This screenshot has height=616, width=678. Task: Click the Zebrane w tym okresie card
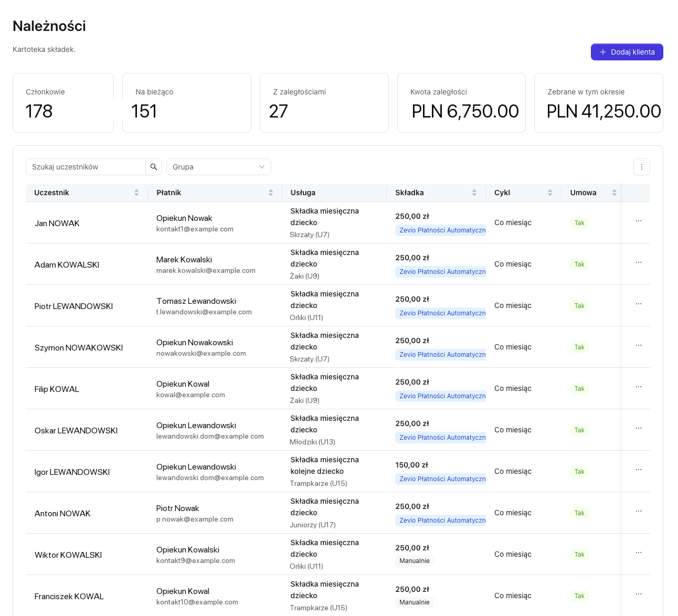point(599,103)
